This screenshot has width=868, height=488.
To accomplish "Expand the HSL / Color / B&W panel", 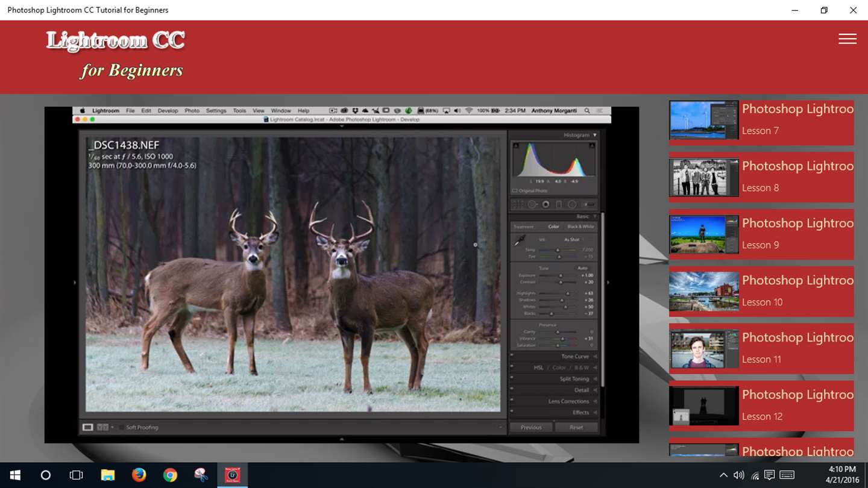I will pyautogui.click(x=595, y=368).
